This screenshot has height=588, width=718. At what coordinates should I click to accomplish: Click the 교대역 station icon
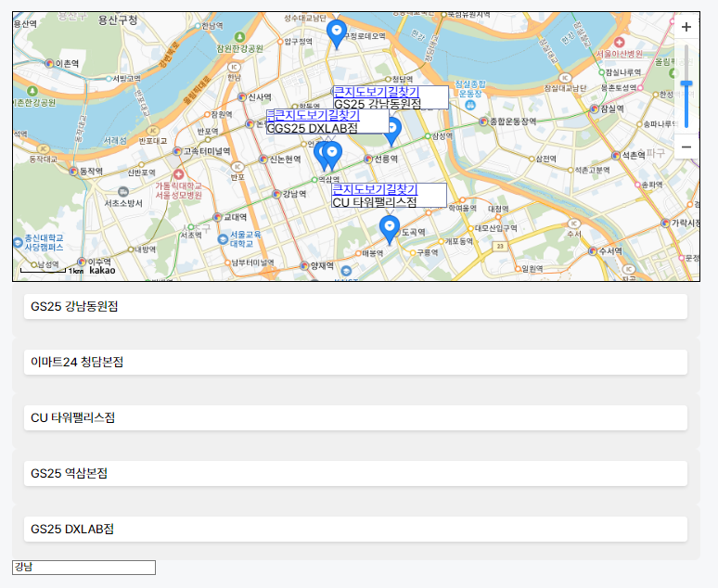coord(217,217)
